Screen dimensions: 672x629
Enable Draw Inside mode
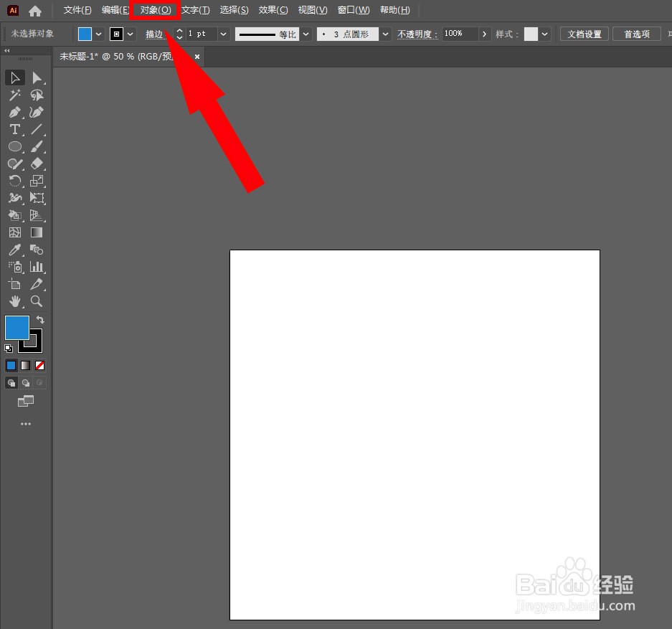[40, 382]
